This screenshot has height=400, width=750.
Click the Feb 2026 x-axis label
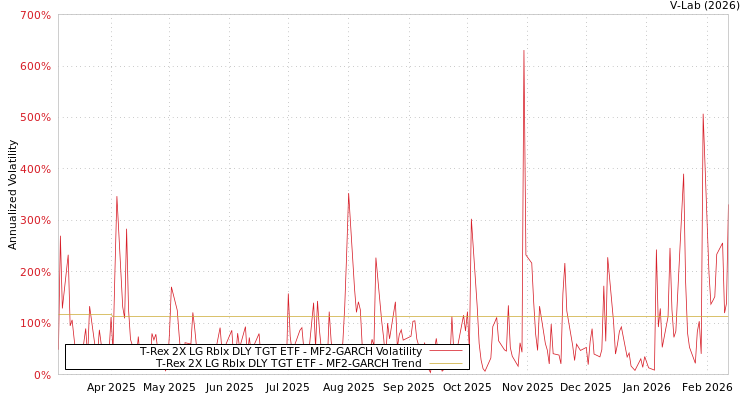[707, 388]
